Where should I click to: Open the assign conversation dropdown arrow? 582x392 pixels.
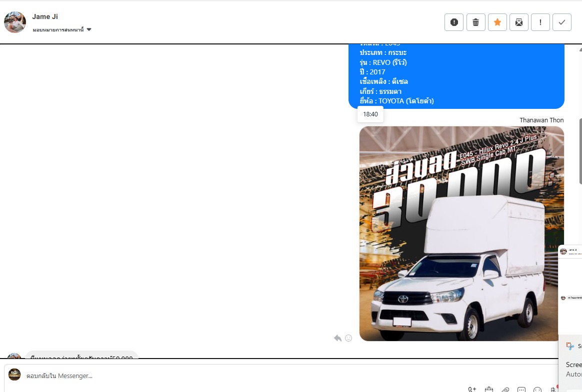(89, 29)
